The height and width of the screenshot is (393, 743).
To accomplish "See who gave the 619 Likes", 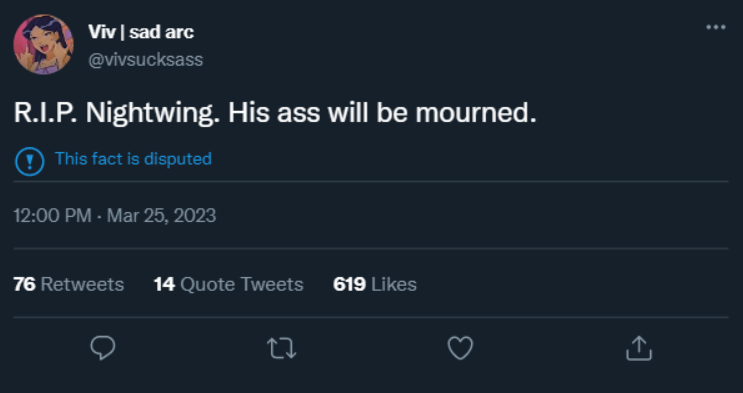I will point(375,284).
